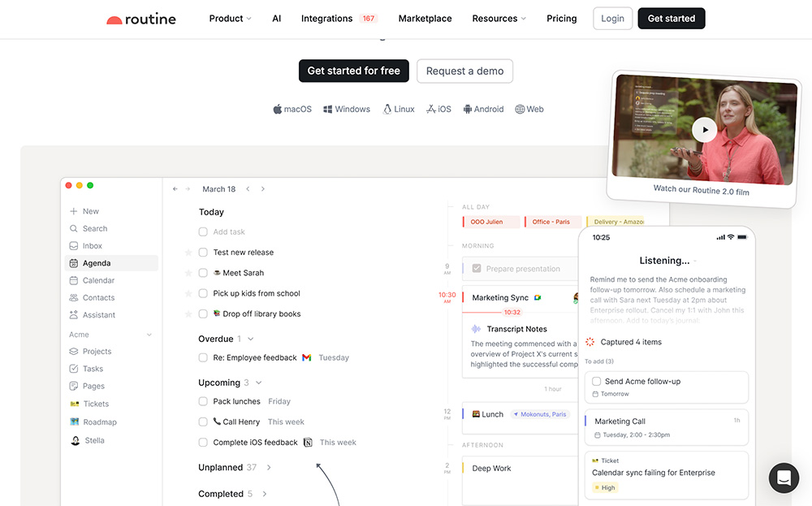
Task: Check the Meet Sarah task
Action: 203,273
